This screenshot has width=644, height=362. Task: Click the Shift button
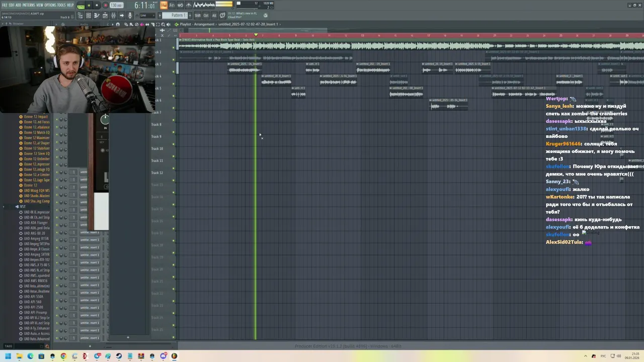pyautogui.click(x=198, y=16)
